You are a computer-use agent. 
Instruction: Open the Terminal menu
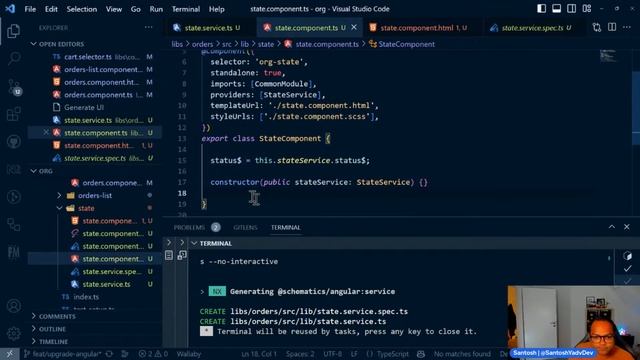(x=186, y=9)
